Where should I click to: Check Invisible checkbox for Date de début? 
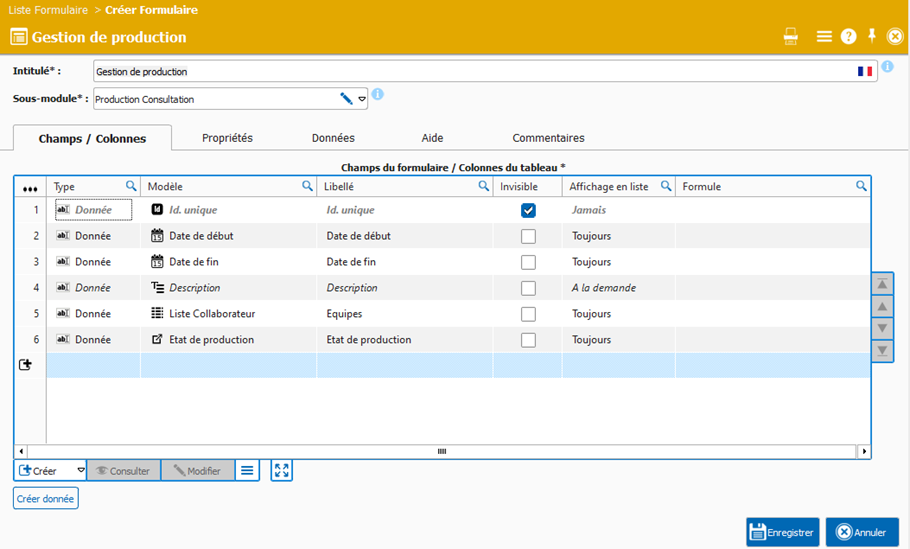(x=528, y=237)
